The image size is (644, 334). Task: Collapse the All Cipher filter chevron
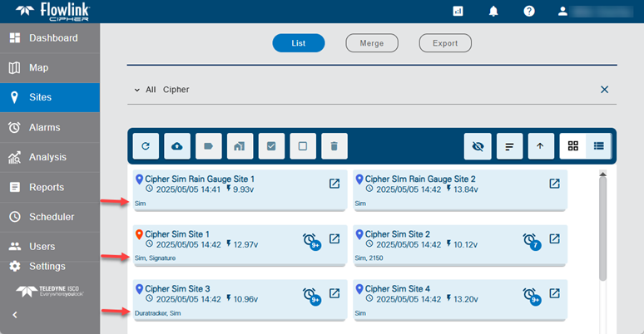[x=136, y=90]
